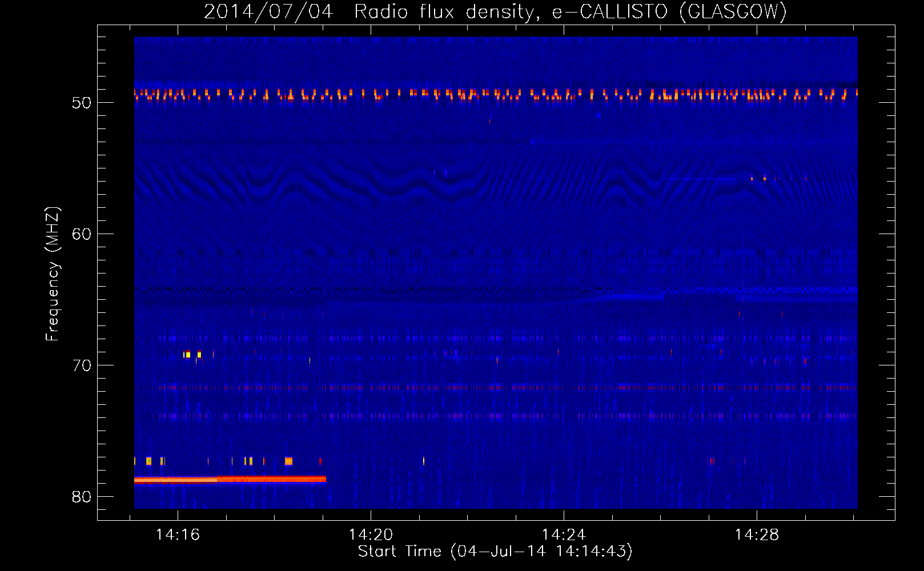Viewport: 924px width, 571px height.
Task: Click the 14:28 time tick label
Action: tap(757, 535)
